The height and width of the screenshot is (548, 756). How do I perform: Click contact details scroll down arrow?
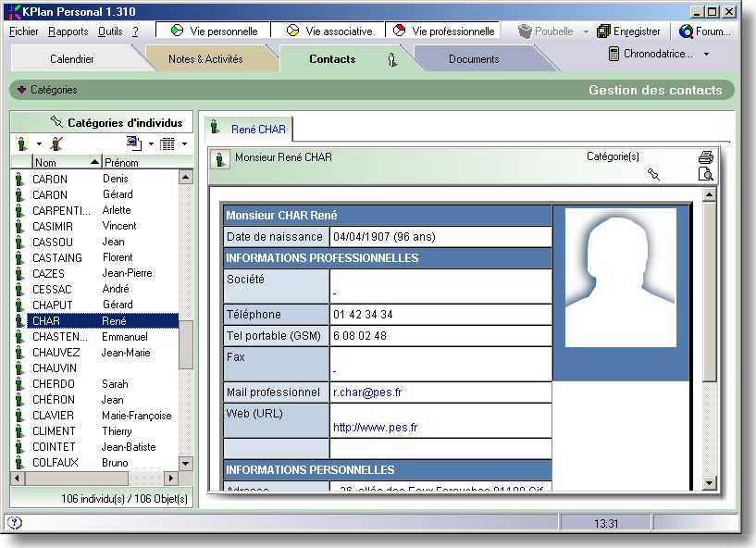coord(709,482)
